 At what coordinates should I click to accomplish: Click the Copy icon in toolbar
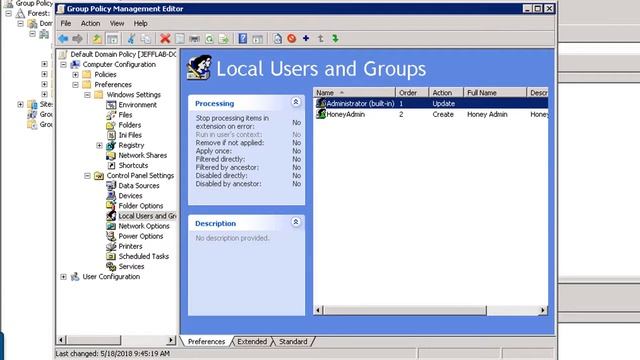click(x=146, y=39)
